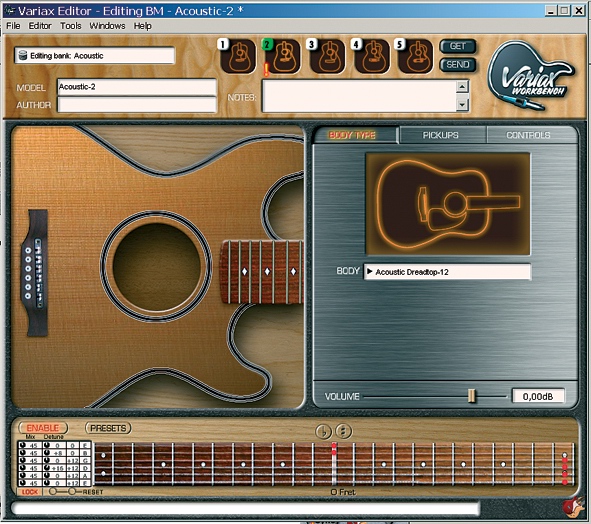Click the bank icon beside Editing bank: Acoustic

coord(23,55)
